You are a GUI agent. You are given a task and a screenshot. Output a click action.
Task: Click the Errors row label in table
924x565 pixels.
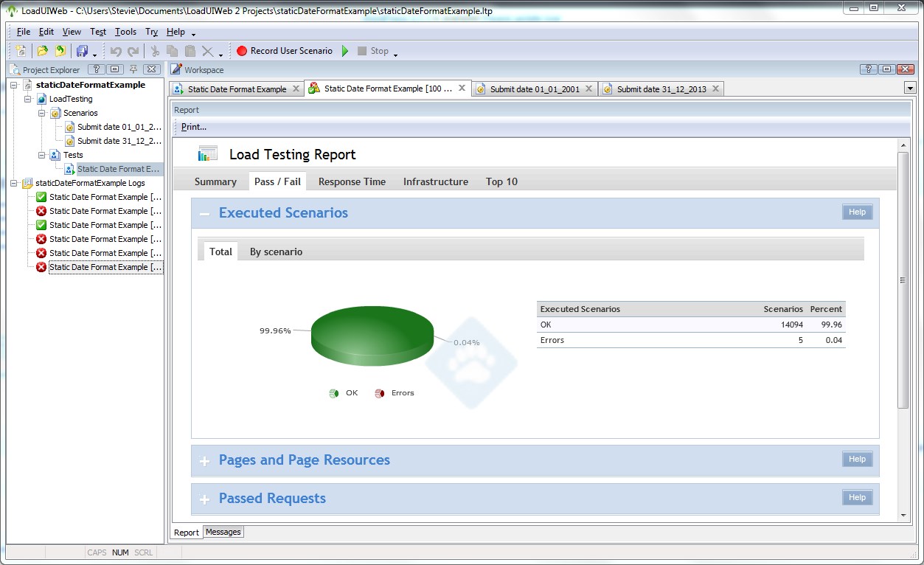coord(552,340)
